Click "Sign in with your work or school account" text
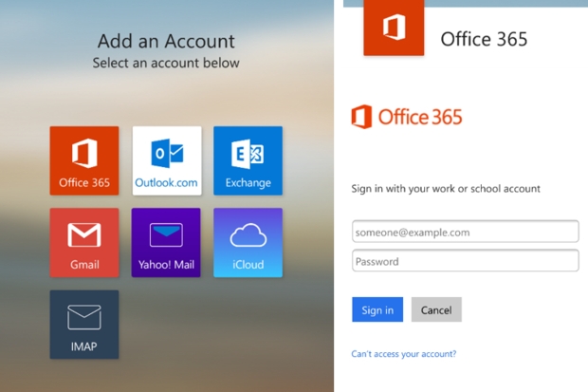This screenshot has width=588, height=392. (446, 189)
